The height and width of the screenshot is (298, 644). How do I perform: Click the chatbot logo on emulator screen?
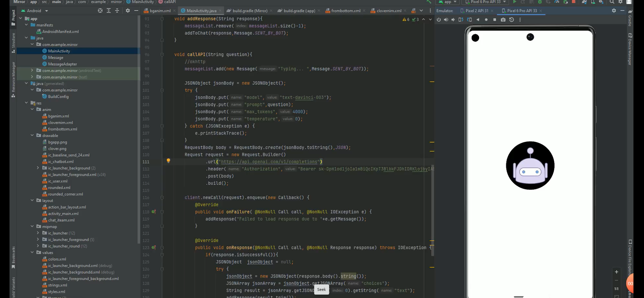[530, 166]
